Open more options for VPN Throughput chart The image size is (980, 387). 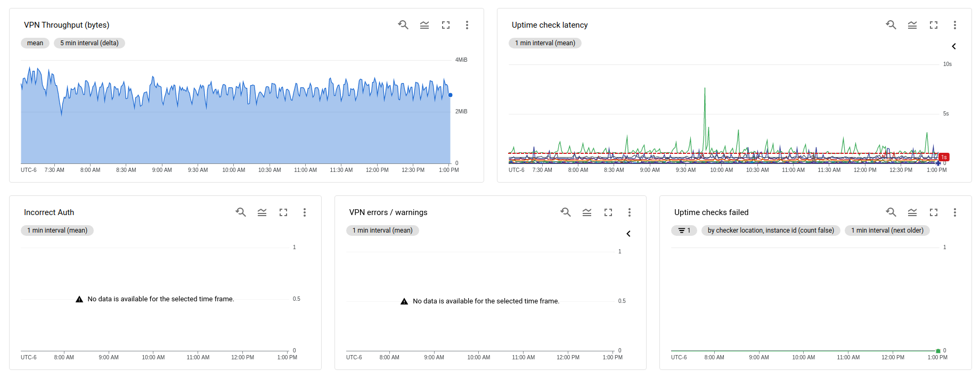pyautogui.click(x=467, y=25)
